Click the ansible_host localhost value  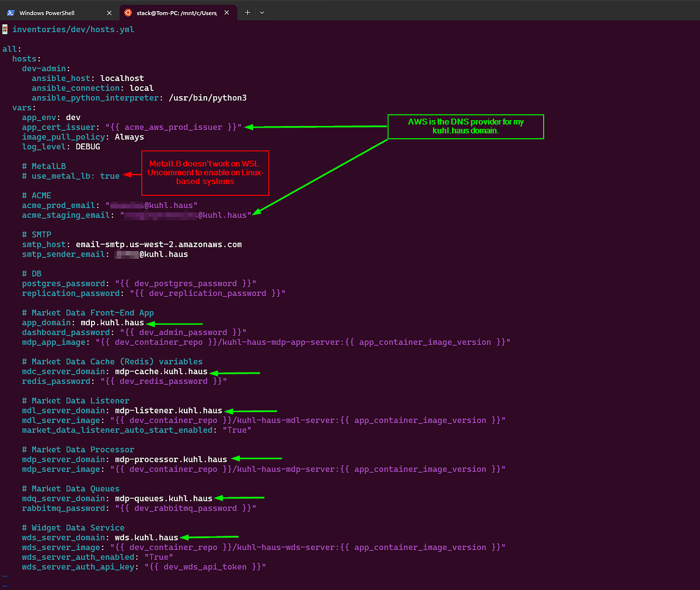(122, 79)
